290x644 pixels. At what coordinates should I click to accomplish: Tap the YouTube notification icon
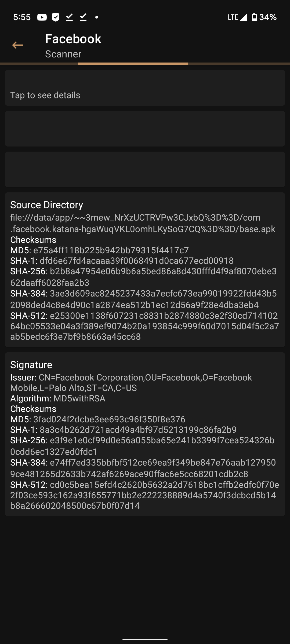coord(42,17)
